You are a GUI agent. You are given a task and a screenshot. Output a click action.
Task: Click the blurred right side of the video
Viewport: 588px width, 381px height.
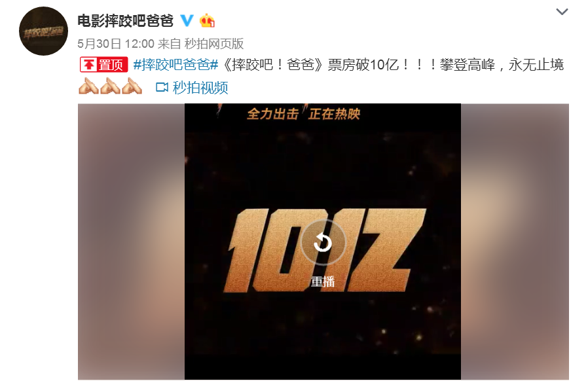(x=515, y=242)
